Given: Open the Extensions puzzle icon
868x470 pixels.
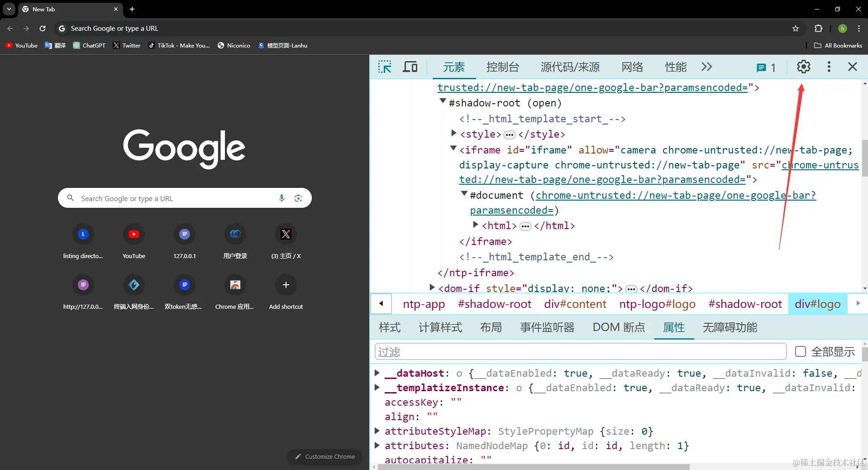Looking at the screenshot, I should pos(818,29).
